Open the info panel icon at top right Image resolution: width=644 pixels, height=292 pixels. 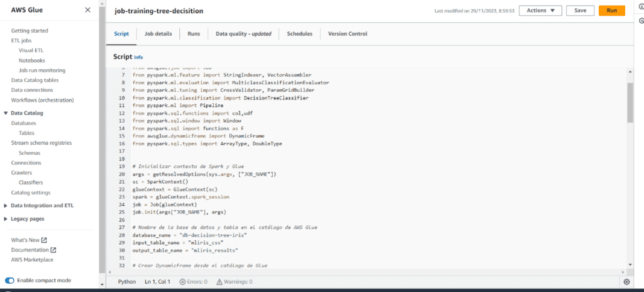[640, 7]
